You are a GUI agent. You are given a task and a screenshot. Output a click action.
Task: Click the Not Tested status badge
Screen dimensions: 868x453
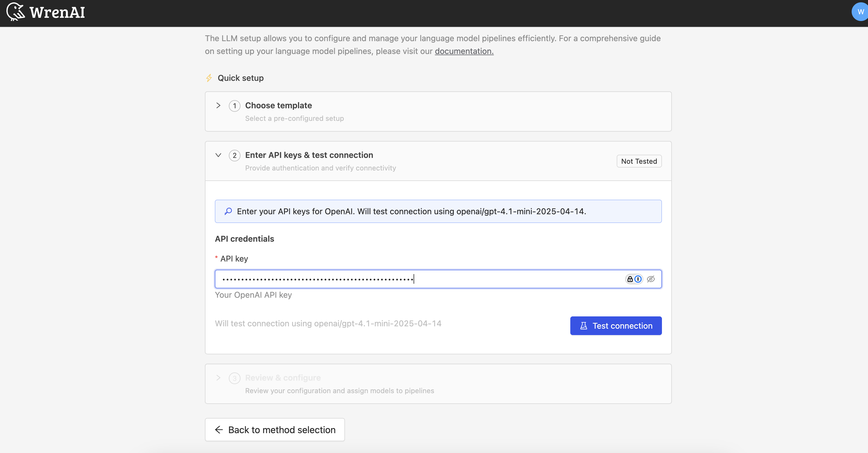pos(639,161)
